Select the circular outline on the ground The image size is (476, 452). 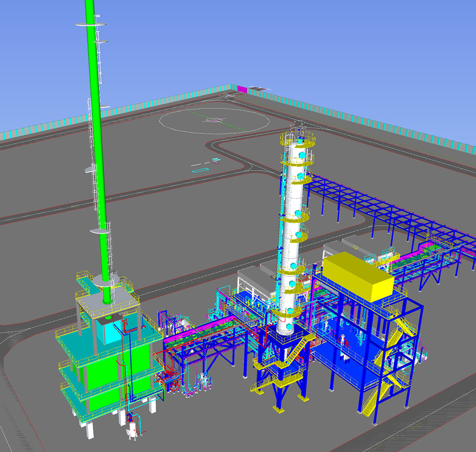tap(214, 120)
